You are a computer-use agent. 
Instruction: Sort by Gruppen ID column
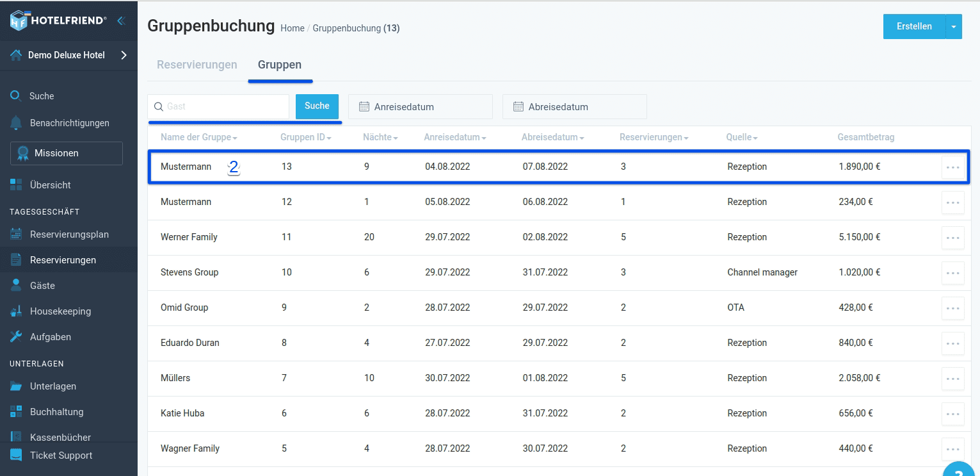point(306,138)
